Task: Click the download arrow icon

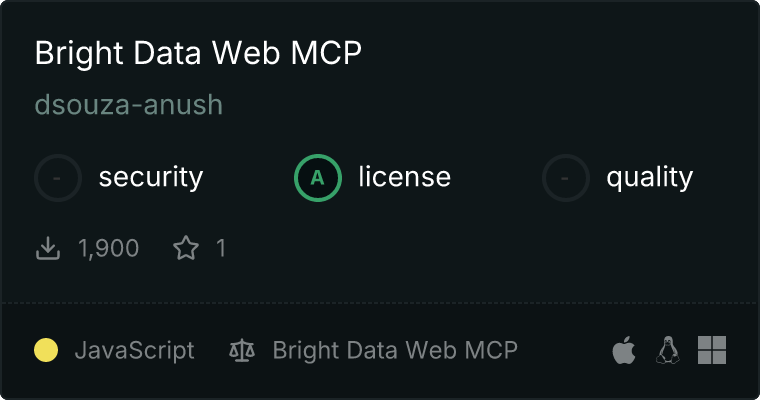Action: coord(48,248)
